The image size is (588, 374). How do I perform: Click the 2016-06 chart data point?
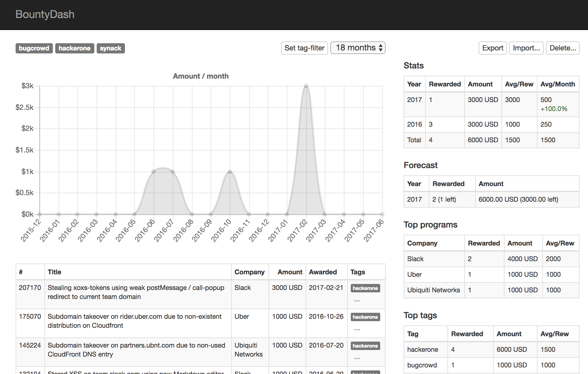(153, 172)
